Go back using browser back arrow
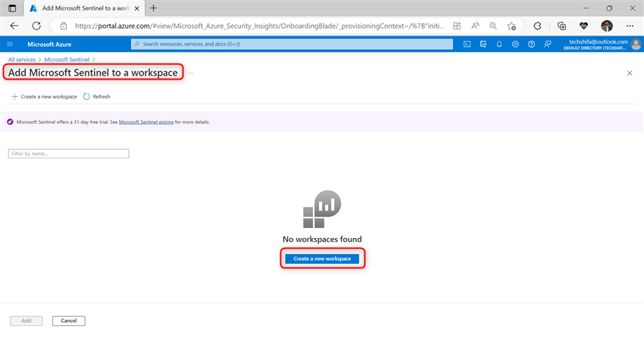 14,26
